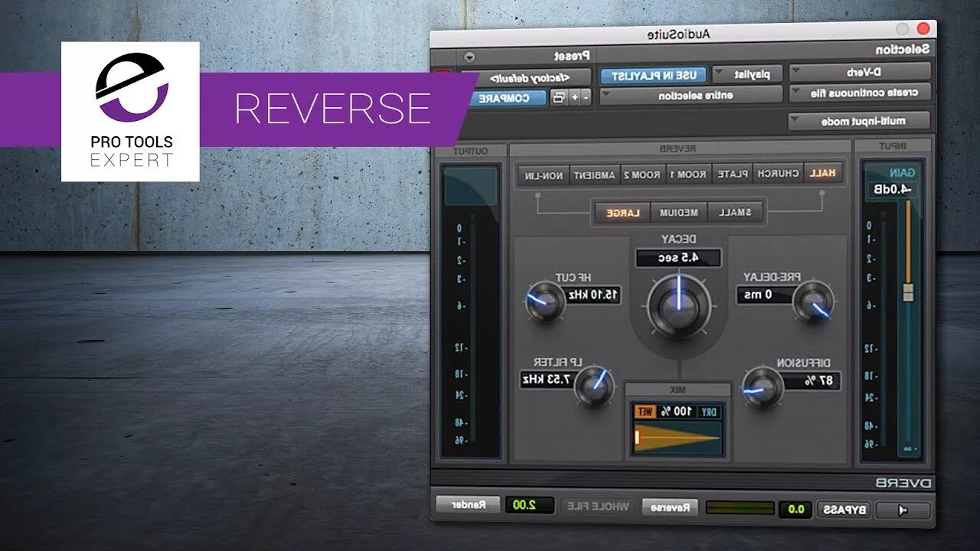Select the CHURCH reverb algorithm
The height and width of the screenshot is (551, 980).
(x=778, y=174)
